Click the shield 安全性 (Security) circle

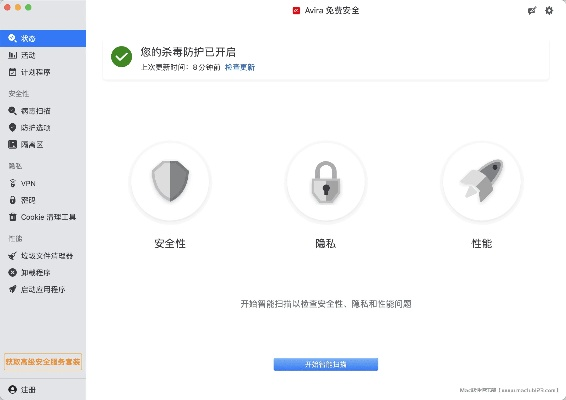(x=170, y=181)
